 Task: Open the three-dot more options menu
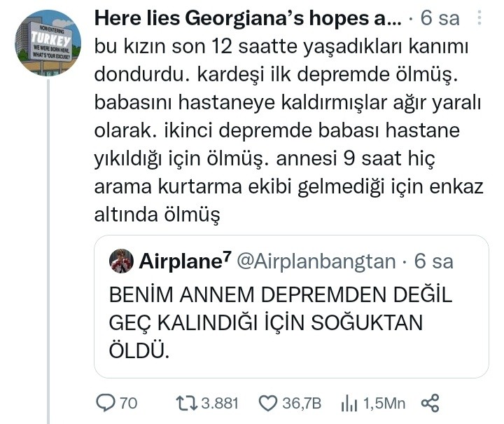pos(479,18)
